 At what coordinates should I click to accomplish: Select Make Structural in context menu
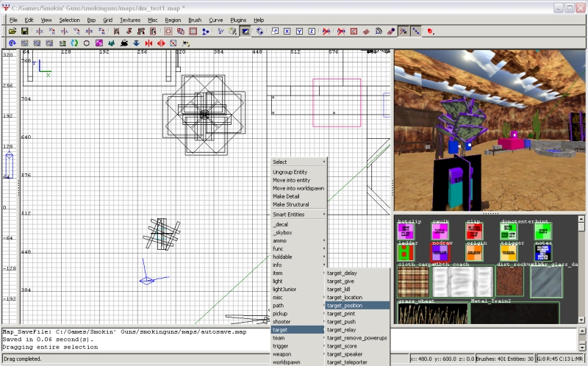(x=299, y=204)
